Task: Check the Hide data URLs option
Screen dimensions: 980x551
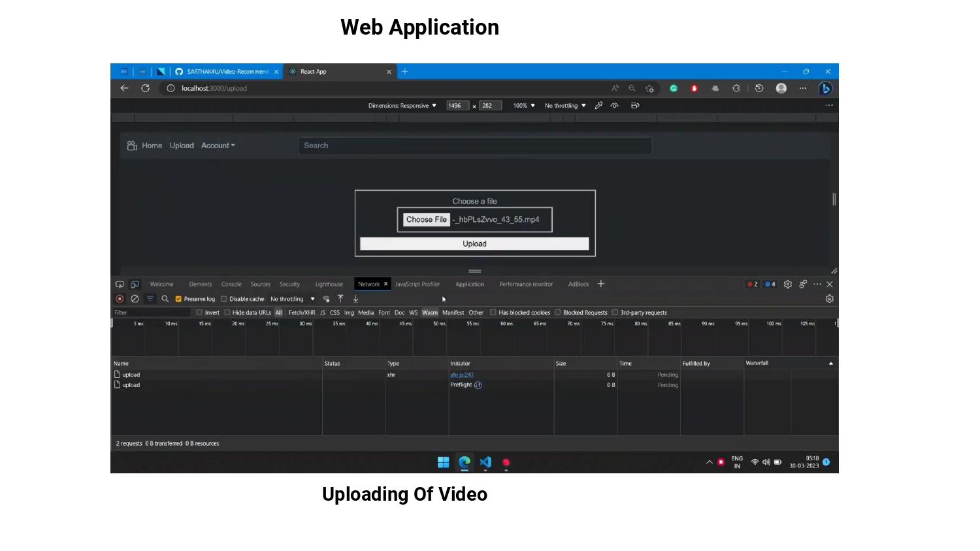Action: click(x=227, y=312)
